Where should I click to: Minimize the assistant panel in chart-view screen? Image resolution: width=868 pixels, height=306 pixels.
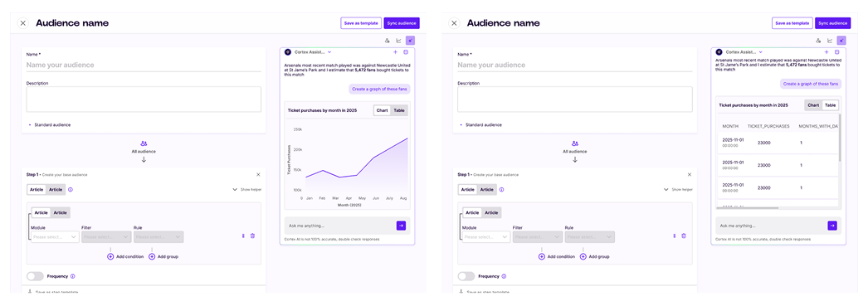coord(406,52)
